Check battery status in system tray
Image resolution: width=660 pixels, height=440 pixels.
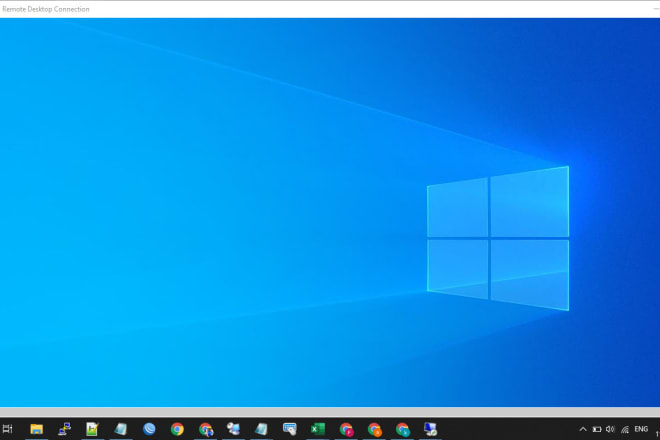point(596,429)
